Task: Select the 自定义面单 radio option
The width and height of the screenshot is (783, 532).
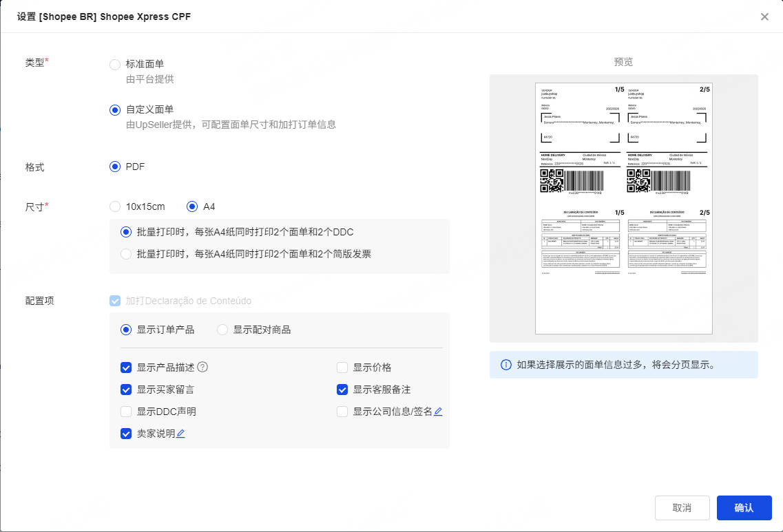Action: click(x=115, y=110)
